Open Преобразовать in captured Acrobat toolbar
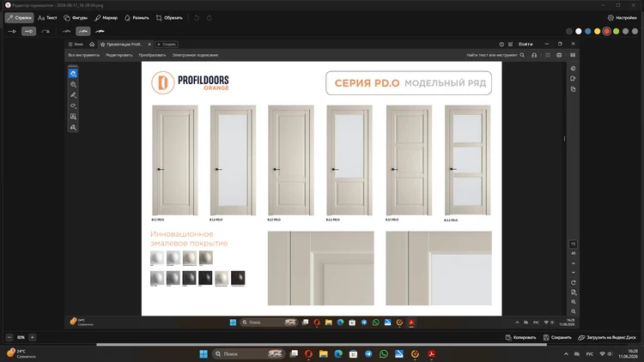Viewport: 644px width, 362px height. click(x=152, y=55)
